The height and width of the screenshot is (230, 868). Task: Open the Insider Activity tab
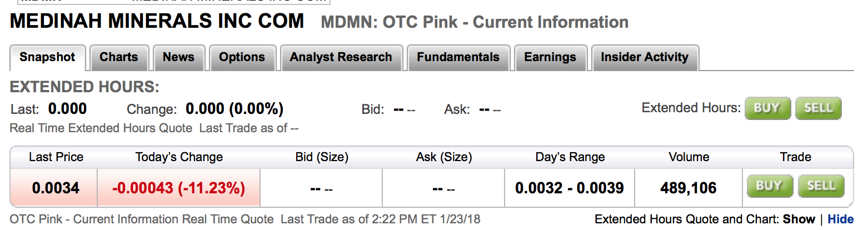pos(645,57)
